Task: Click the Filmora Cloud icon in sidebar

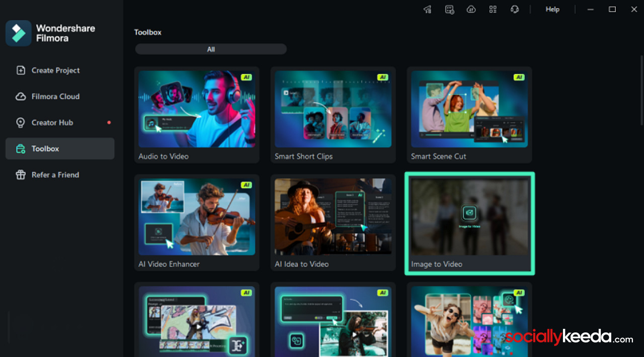Action: pyautogui.click(x=21, y=97)
